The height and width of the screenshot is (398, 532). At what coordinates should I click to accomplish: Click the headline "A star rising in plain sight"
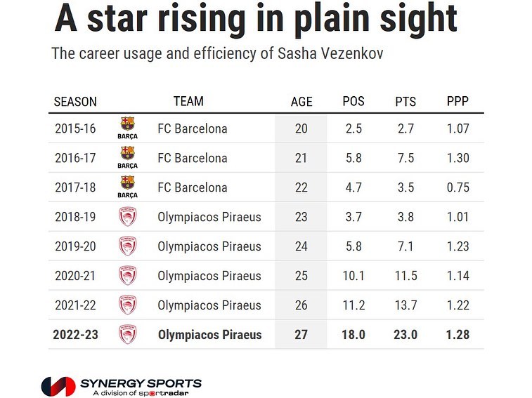coord(256,20)
